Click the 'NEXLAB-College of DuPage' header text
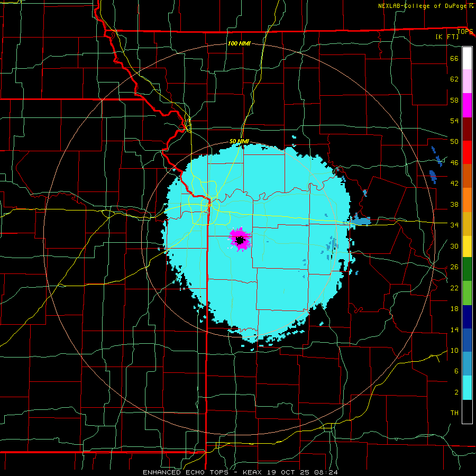 [x=422, y=6]
